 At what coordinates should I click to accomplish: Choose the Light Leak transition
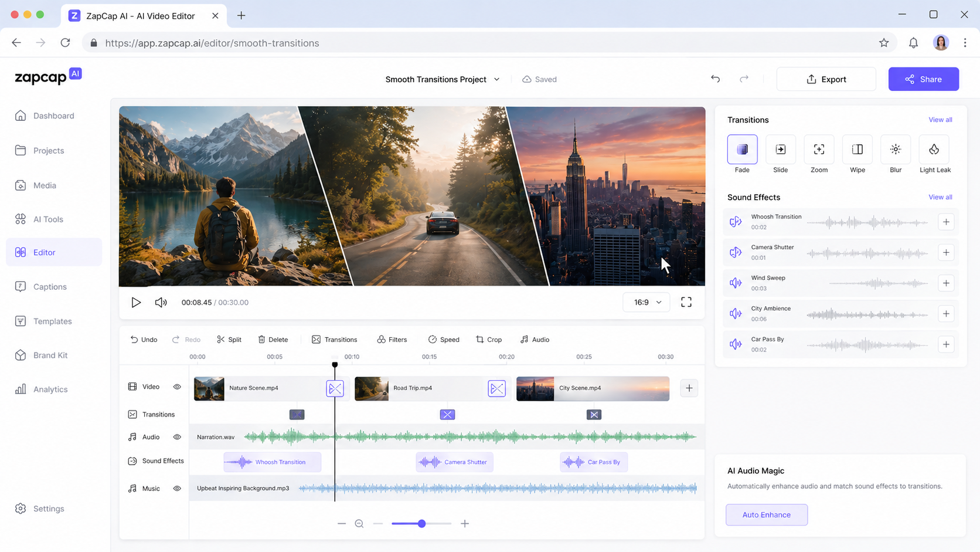click(934, 149)
